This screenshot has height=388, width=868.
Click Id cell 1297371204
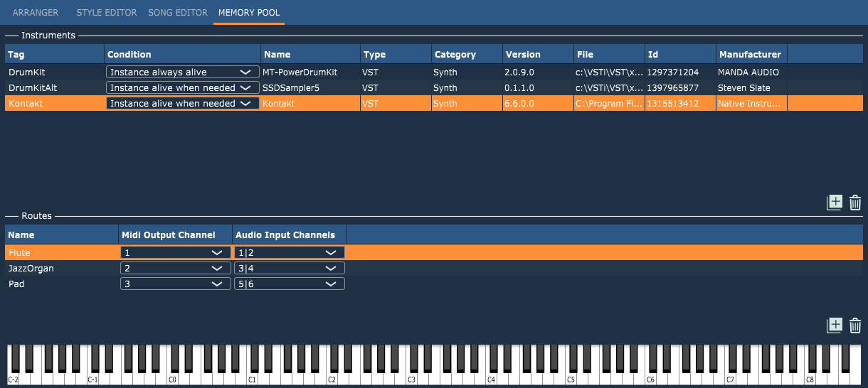(681, 72)
